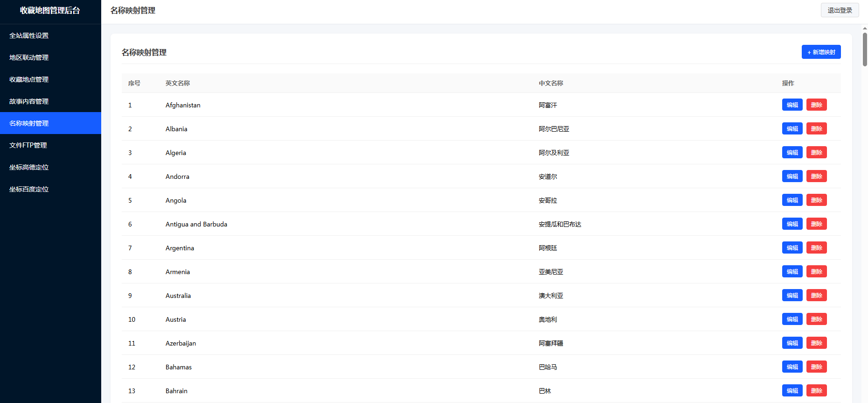Delete the Azerbaijan mapping

tap(816, 343)
